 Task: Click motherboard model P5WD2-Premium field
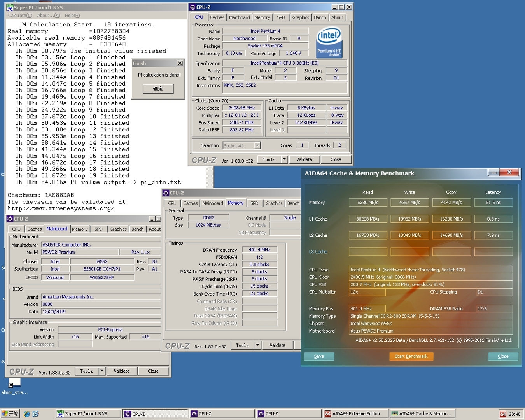[80, 252]
